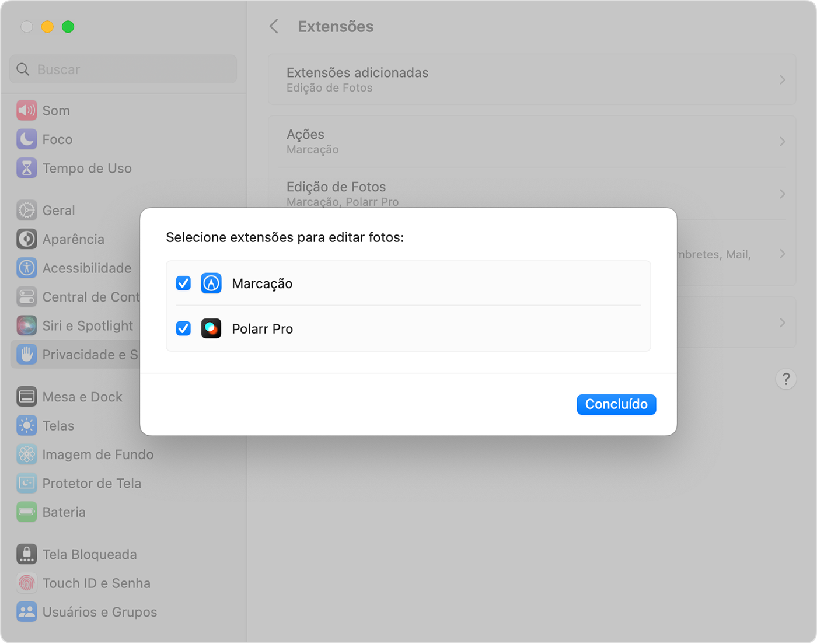
Task: Uncheck the Marcação extension checkbox
Action: point(183,283)
